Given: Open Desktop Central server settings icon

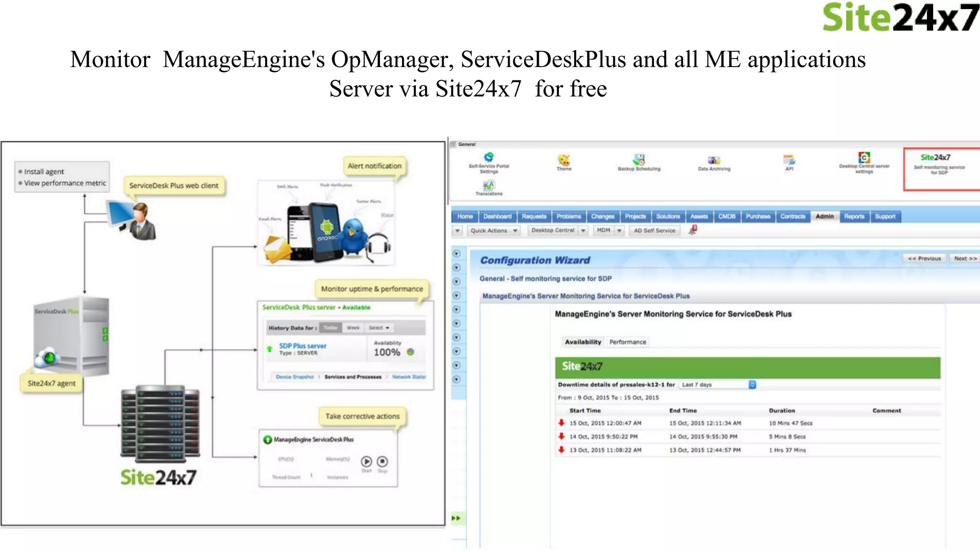Looking at the screenshot, I should [x=864, y=157].
